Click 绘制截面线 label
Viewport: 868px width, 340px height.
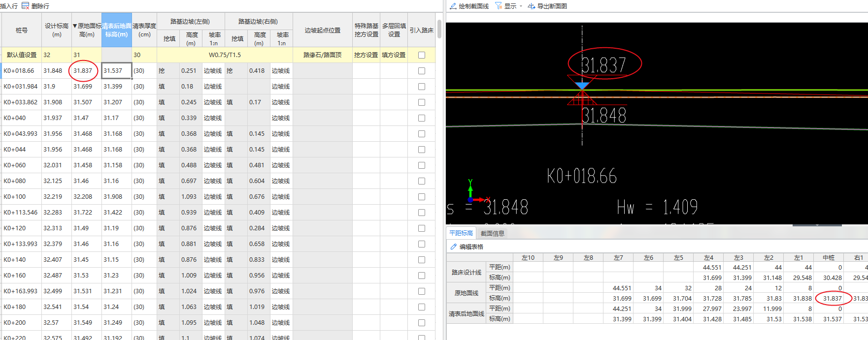tap(473, 6)
